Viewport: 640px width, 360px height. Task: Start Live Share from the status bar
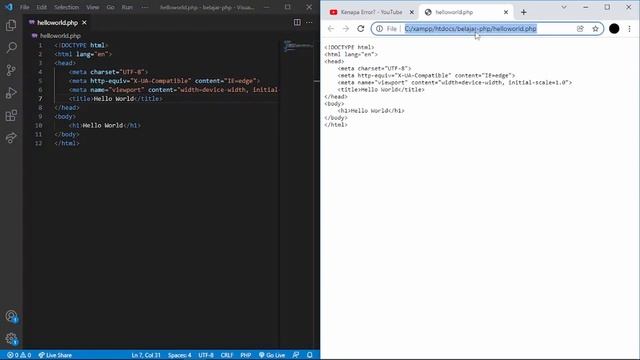[x=55, y=355]
